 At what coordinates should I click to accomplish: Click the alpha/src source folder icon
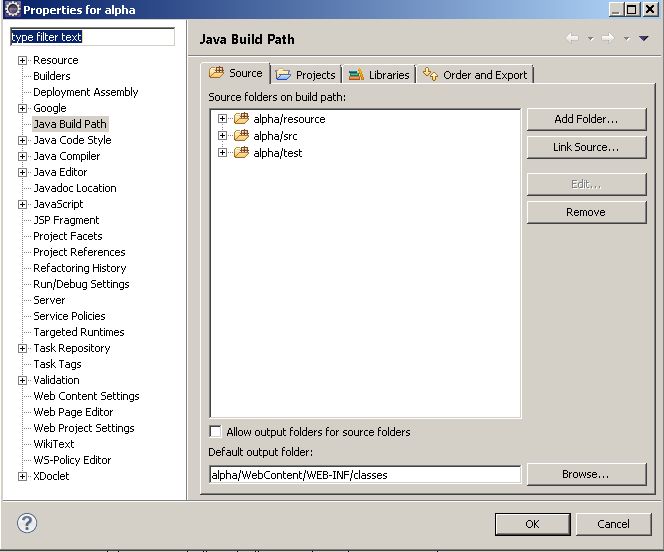(x=242, y=135)
